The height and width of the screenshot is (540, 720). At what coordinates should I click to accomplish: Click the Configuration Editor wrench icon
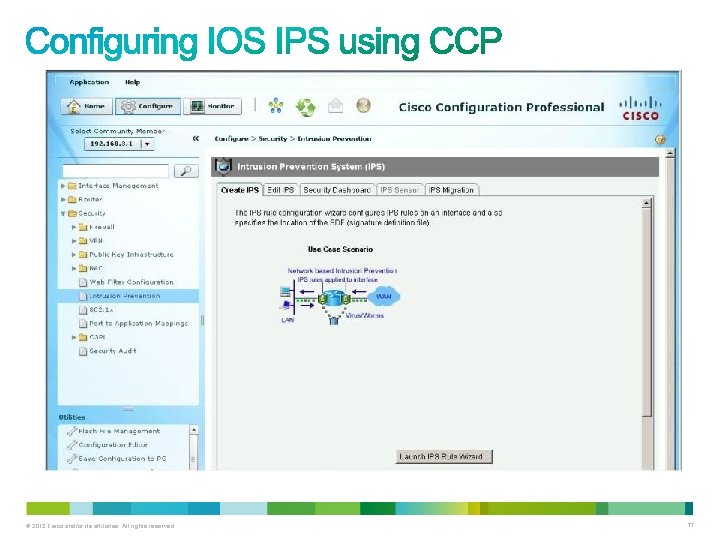tap(72, 445)
